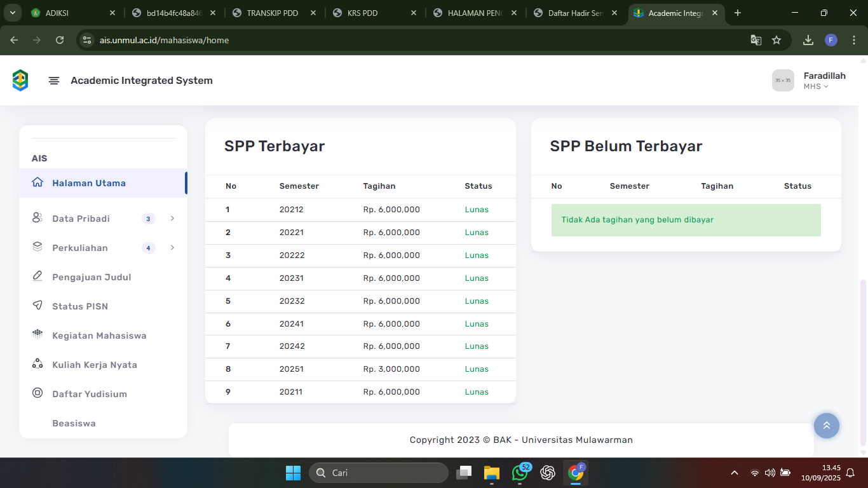
Task: Open the tab search dropdown arrow
Action: click(x=11, y=13)
